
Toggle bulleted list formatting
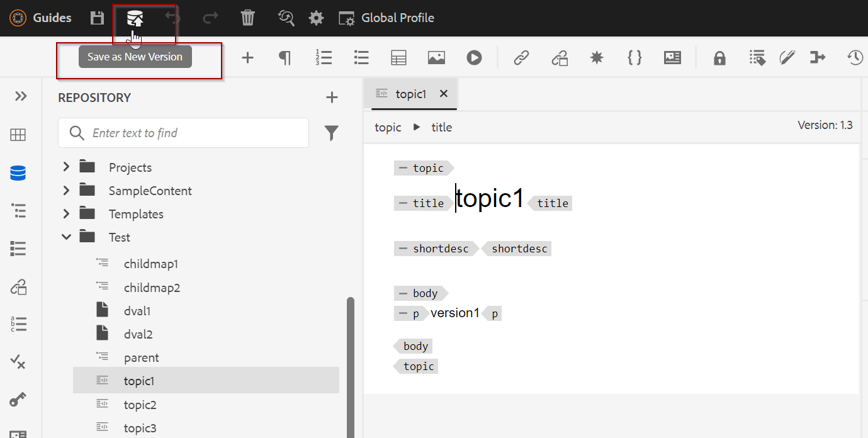point(361,57)
